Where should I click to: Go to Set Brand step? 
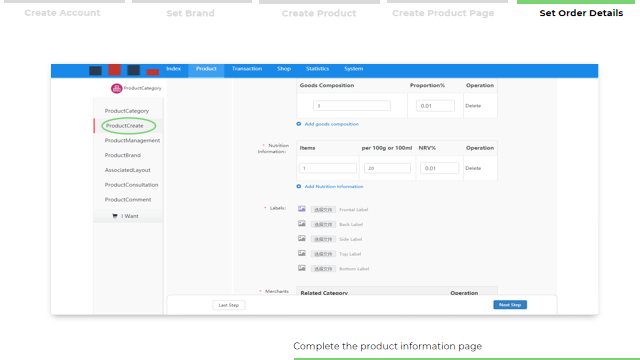tap(191, 13)
